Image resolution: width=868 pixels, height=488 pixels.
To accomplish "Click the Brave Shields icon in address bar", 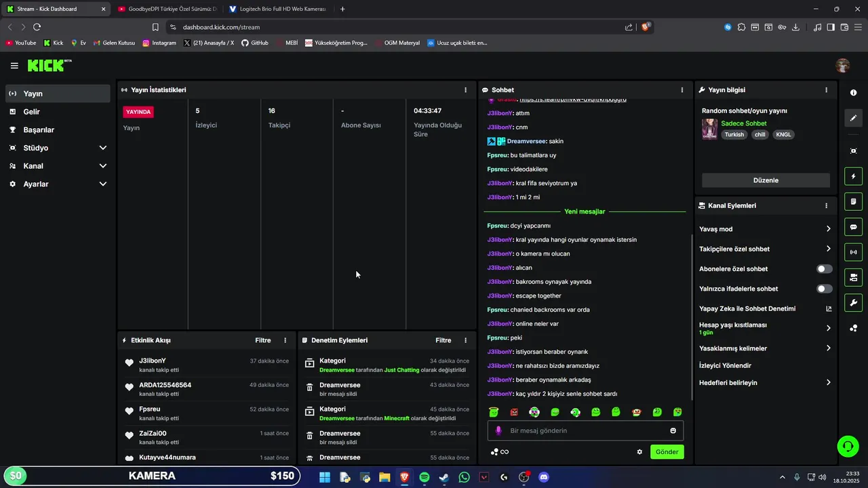I will point(646,27).
